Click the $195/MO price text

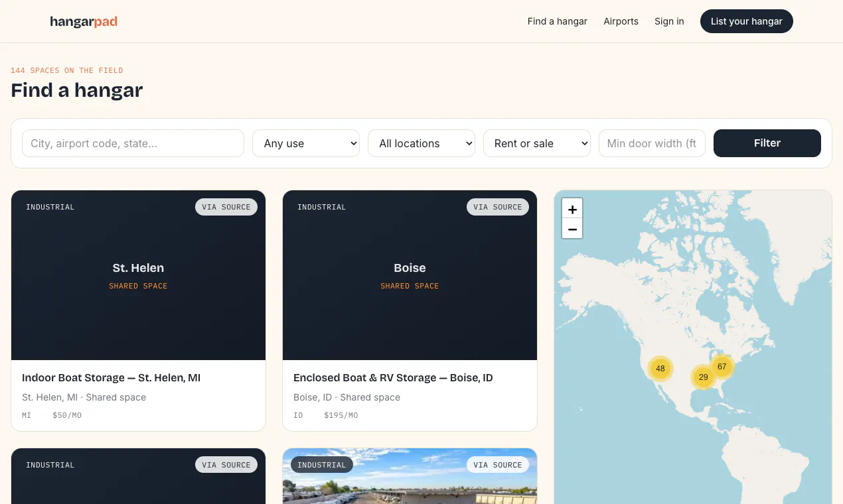click(x=341, y=416)
